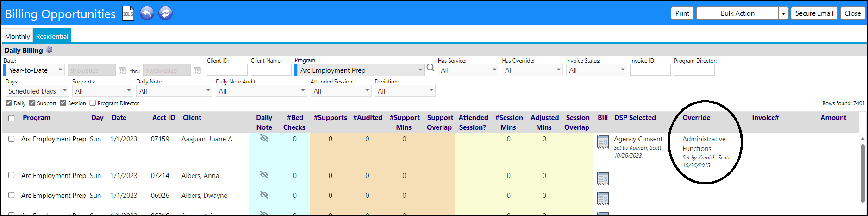868x216 pixels.
Task: Click in the Program Director input field
Action: [x=694, y=70]
